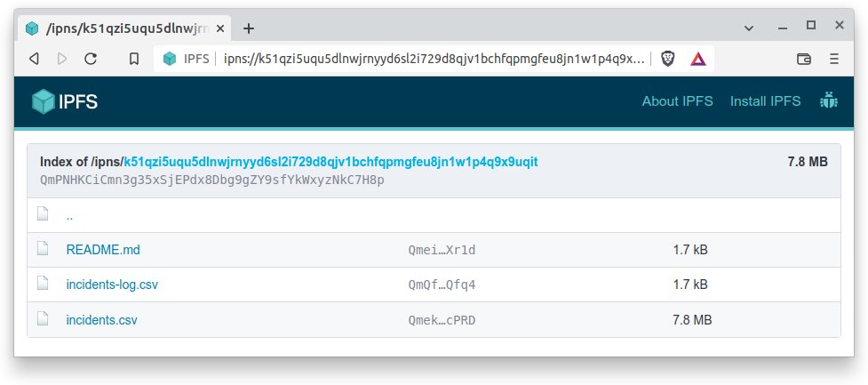This screenshot has height=385, width=868.
Task: Click file icon of parent directory row
Action: [44, 213]
